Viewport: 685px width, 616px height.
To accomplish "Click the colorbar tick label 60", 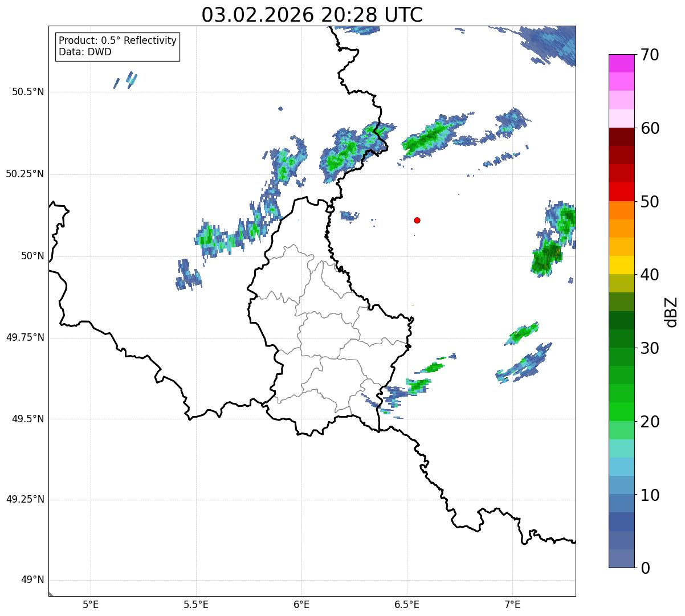I will [x=650, y=128].
